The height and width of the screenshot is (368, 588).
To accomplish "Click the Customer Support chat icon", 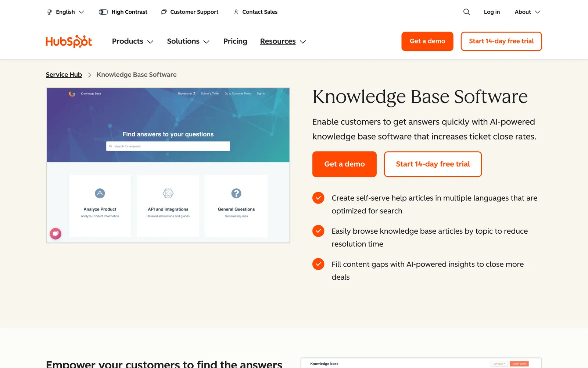I will click(x=164, y=12).
